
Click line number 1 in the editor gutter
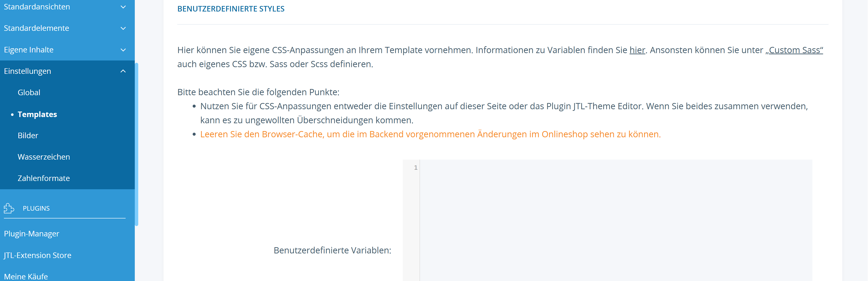click(415, 168)
